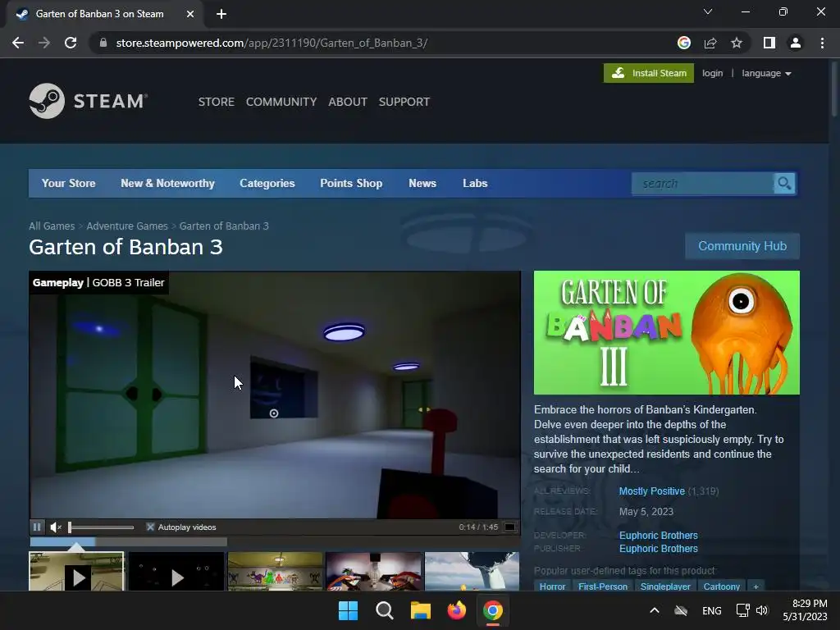Viewport: 840px width, 630px height.
Task: Select the Cartoony tag
Action: tap(722, 586)
